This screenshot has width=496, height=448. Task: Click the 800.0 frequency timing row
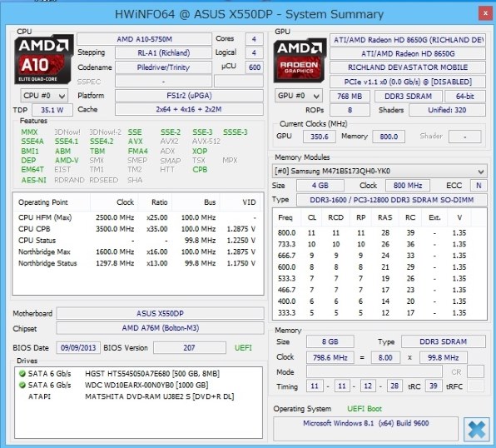[379, 232]
